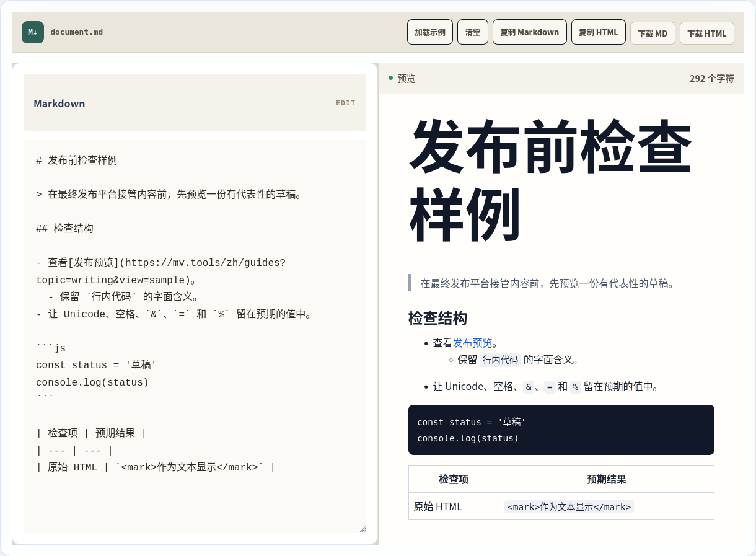
Task: Click the 检查项 table header cell
Action: click(x=454, y=479)
